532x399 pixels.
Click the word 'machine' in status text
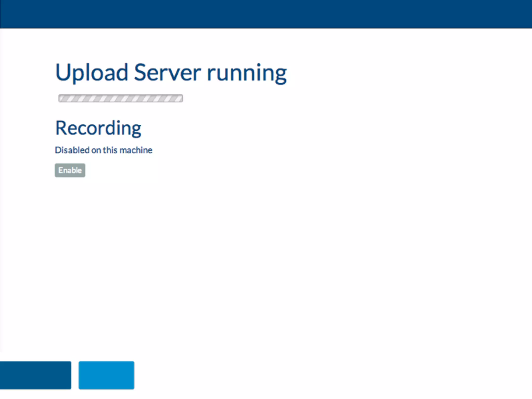(136, 150)
